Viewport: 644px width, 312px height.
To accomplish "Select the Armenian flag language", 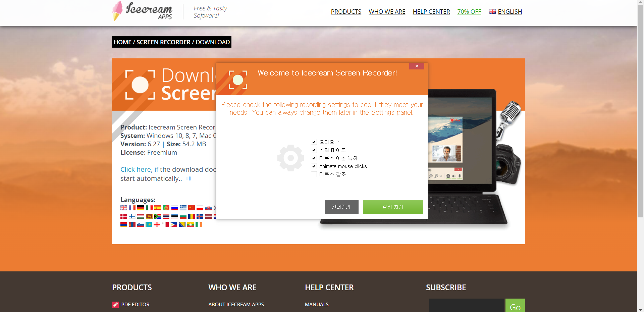I will (x=124, y=224).
